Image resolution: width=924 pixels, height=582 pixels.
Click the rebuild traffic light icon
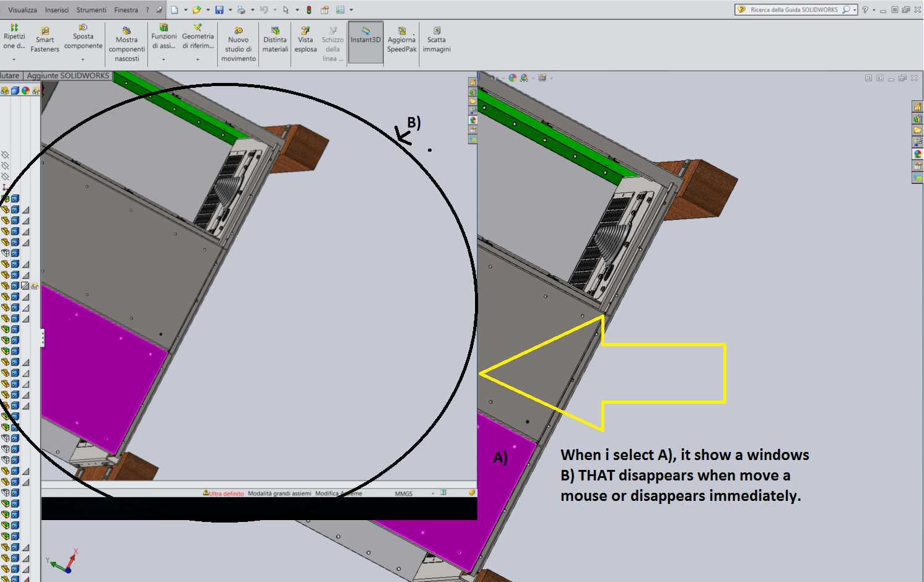[x=309, y=10]
